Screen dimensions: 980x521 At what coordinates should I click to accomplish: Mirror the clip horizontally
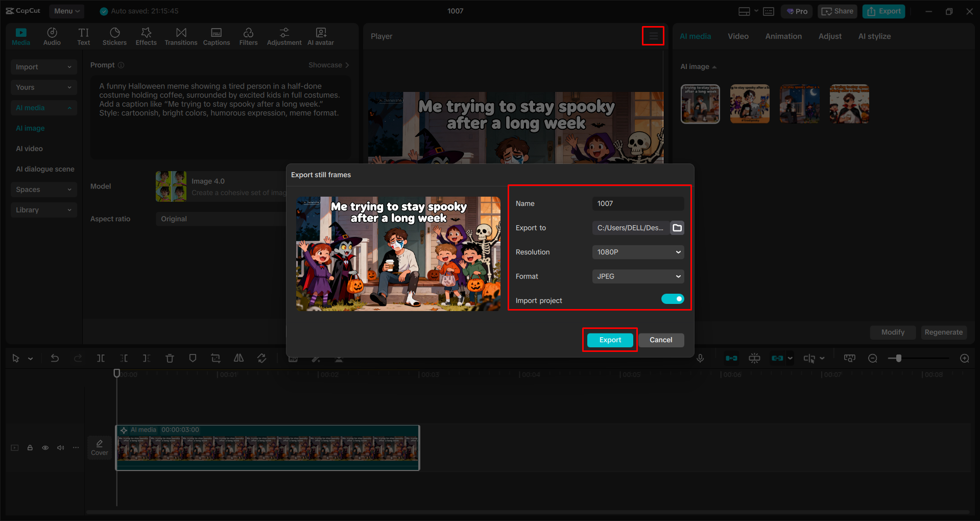(238, 358)
